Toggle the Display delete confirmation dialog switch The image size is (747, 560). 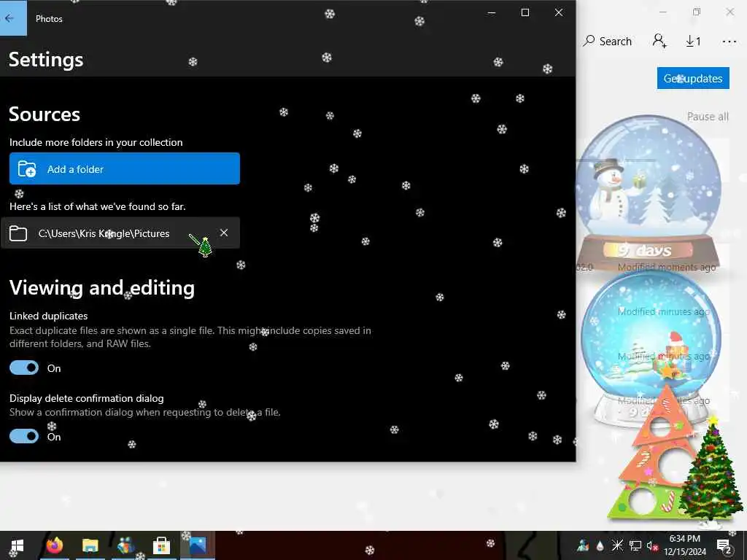(24, 436)
